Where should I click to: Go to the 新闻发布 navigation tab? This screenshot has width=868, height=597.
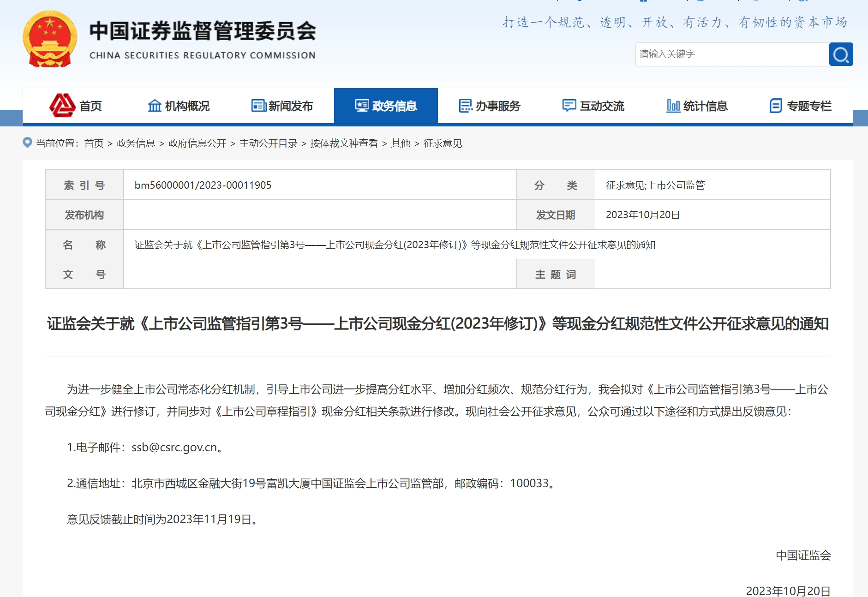(x=282, y=106)
